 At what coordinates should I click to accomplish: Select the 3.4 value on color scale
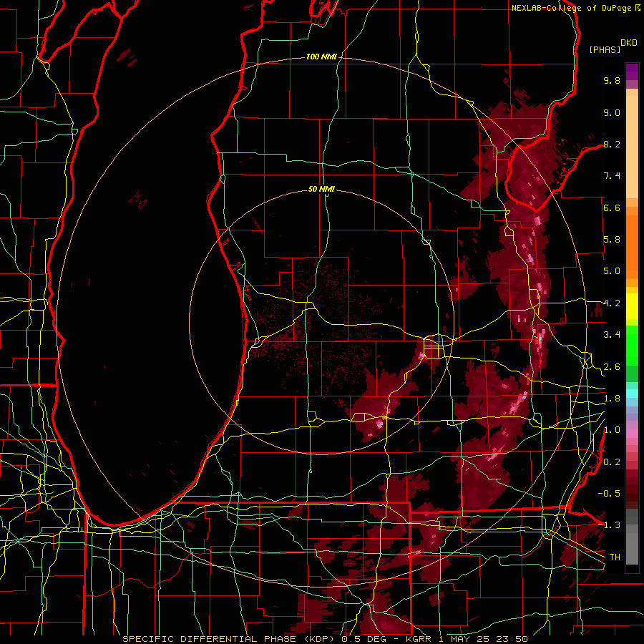coord(612,335)
